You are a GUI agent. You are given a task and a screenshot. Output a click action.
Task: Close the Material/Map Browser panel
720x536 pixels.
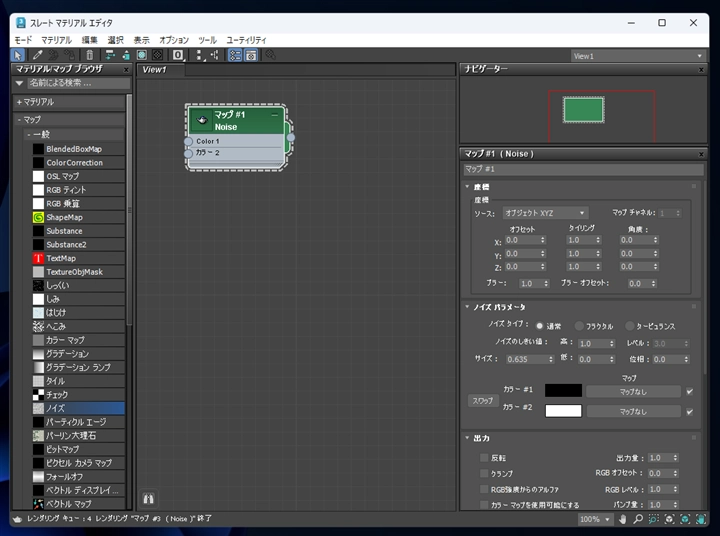point(126,70)
